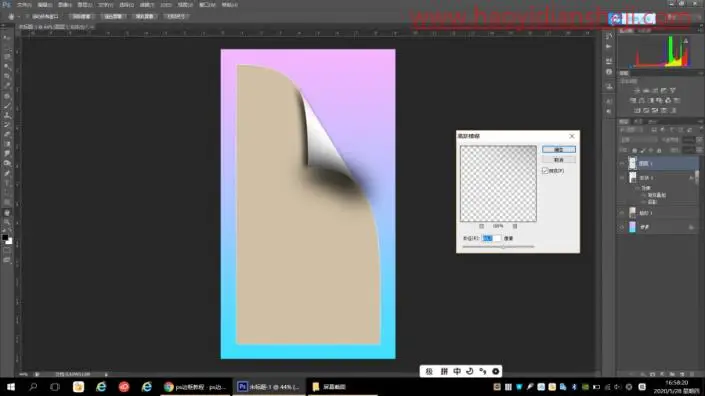Click fourth zoom button in Hand options bar
Screen dimensions: 705x396
point(176,17)
